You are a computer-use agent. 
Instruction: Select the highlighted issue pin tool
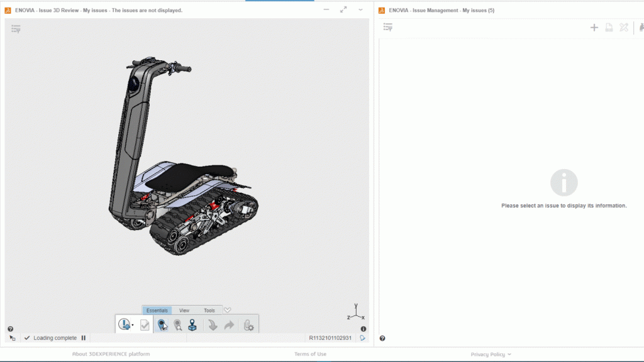(162, 325)
